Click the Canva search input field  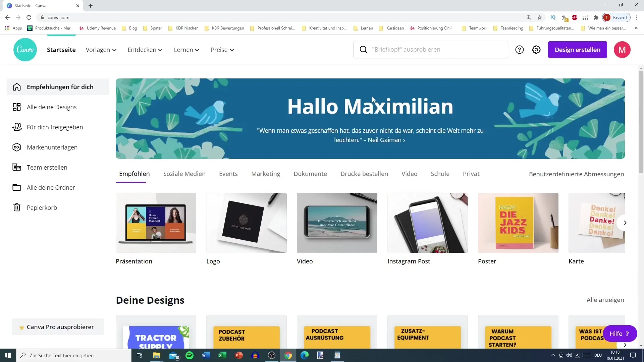pyautogui.click(x=431, y=50)
